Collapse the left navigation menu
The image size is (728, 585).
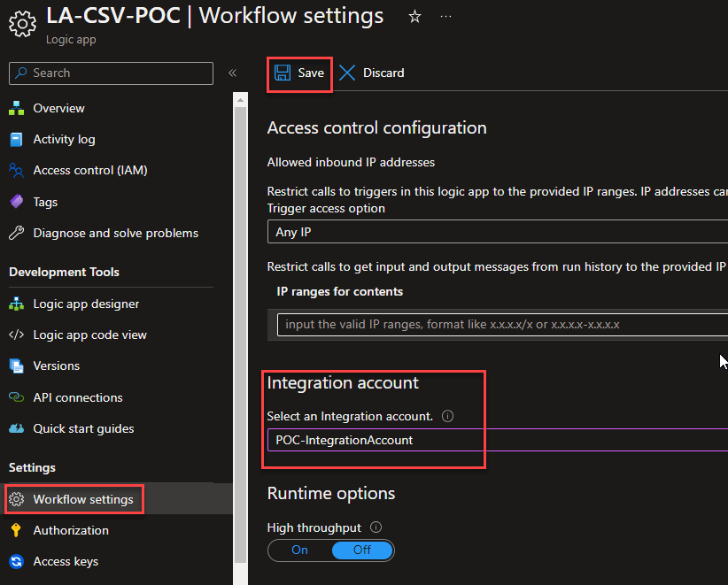(x=232, y=73)
